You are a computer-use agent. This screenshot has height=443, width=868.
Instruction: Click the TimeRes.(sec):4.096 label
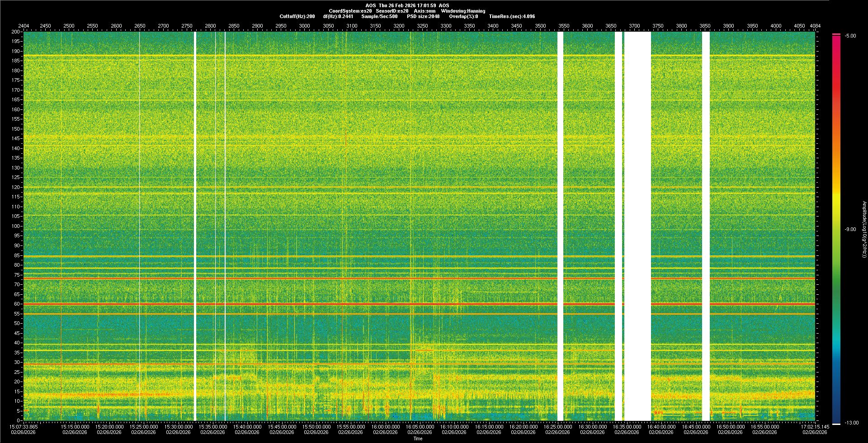[x=512, y=16]
